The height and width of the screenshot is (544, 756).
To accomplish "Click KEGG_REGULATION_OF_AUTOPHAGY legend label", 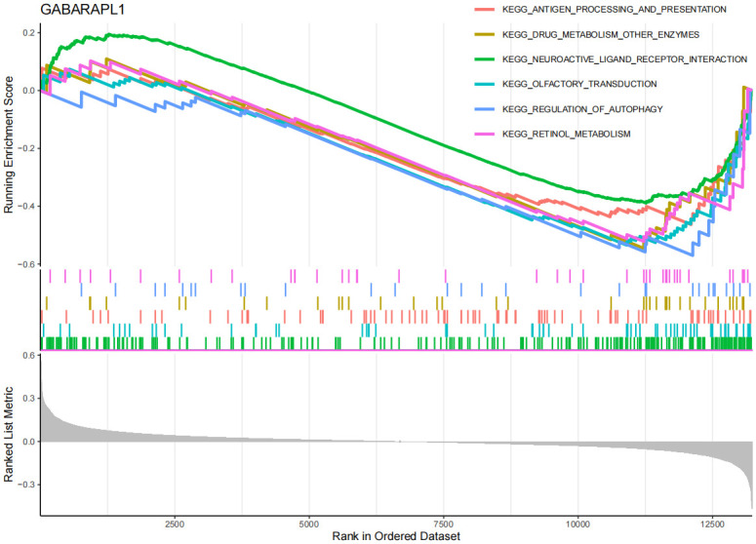I will coord(582,109).
